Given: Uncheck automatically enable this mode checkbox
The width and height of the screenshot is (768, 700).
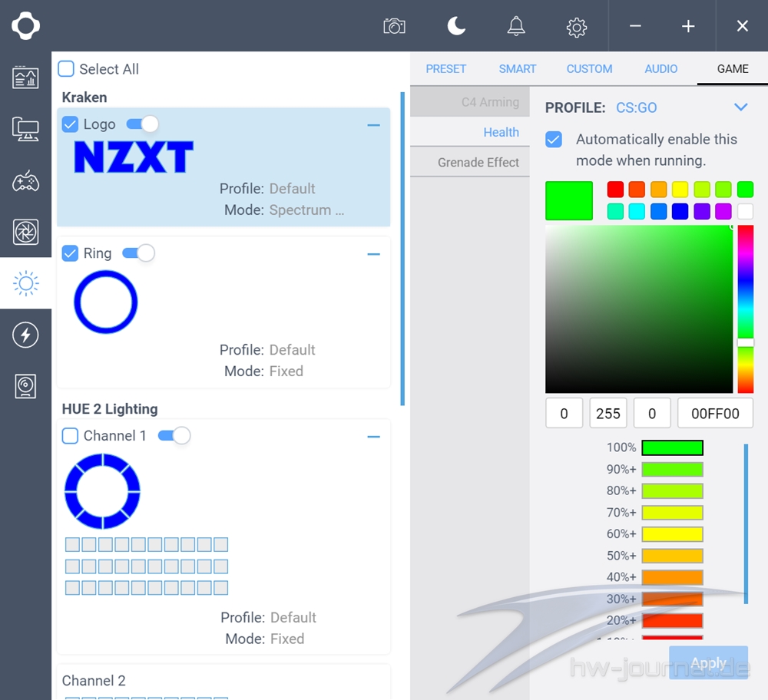Looking at the screenshot, I should pos(554,140).
